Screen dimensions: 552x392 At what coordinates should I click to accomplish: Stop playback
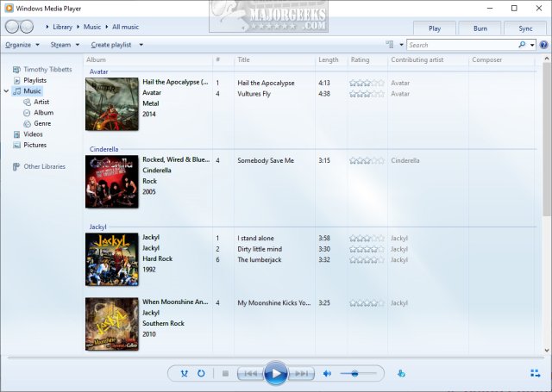tap(225, 373)
